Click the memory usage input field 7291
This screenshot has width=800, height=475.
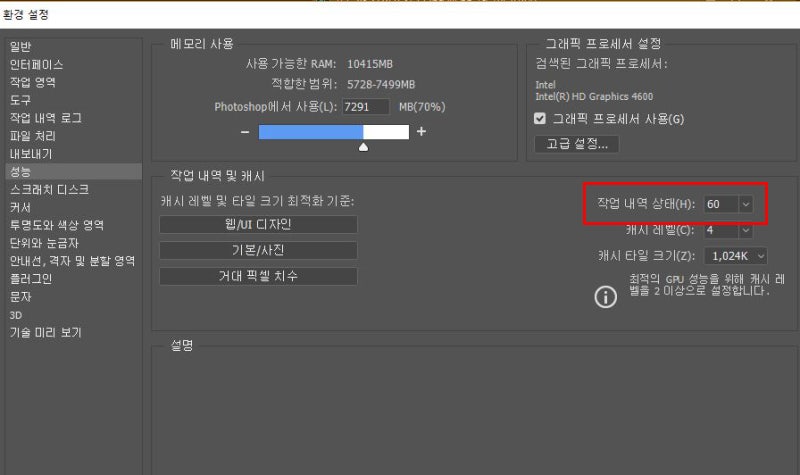click(x=365, y=107)
